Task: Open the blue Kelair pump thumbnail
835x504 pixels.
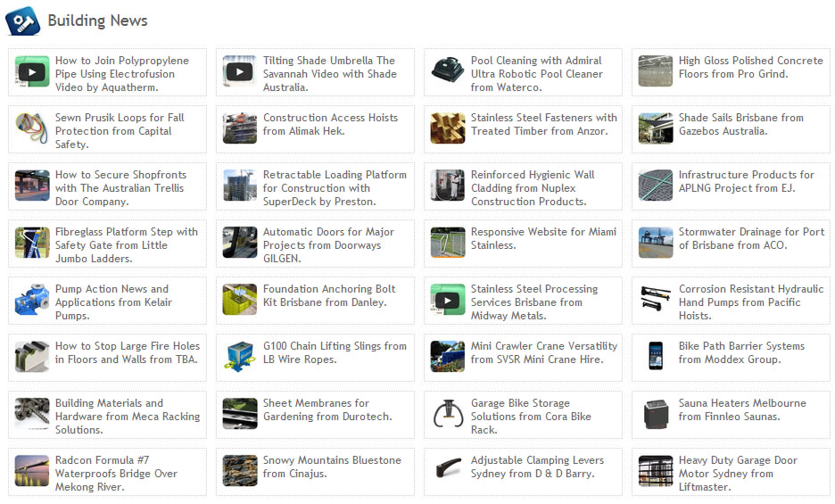Action: pyautogui.click(x=32, y=300)
